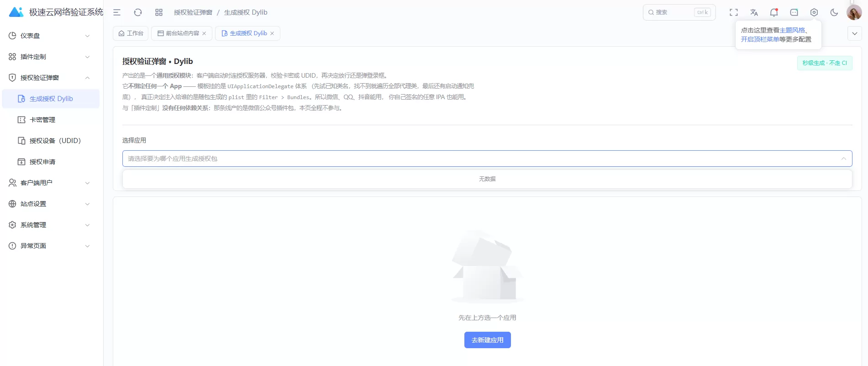Click the refresh page icon

(x=138, y=12)
